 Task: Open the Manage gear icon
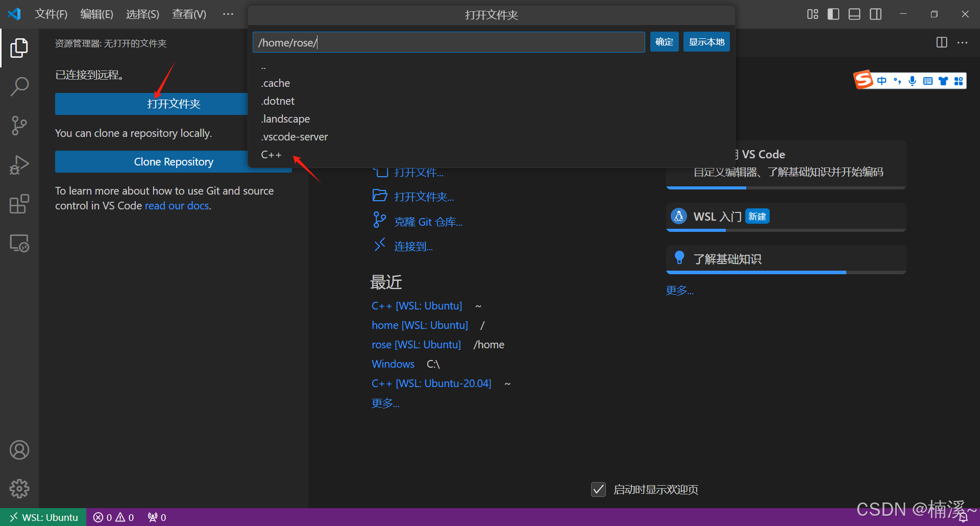[19, 489]
